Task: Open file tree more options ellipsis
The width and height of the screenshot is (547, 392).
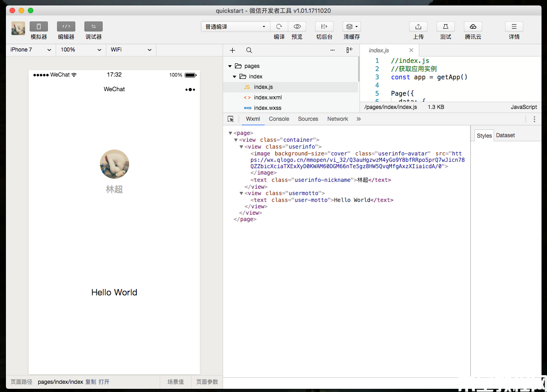Action: point(333,50)
